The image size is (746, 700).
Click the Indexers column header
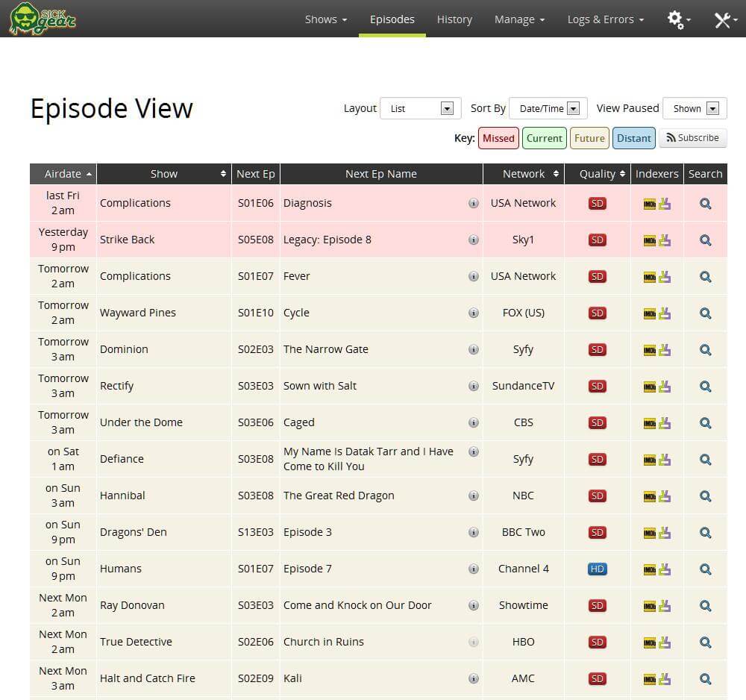point(657,174)
